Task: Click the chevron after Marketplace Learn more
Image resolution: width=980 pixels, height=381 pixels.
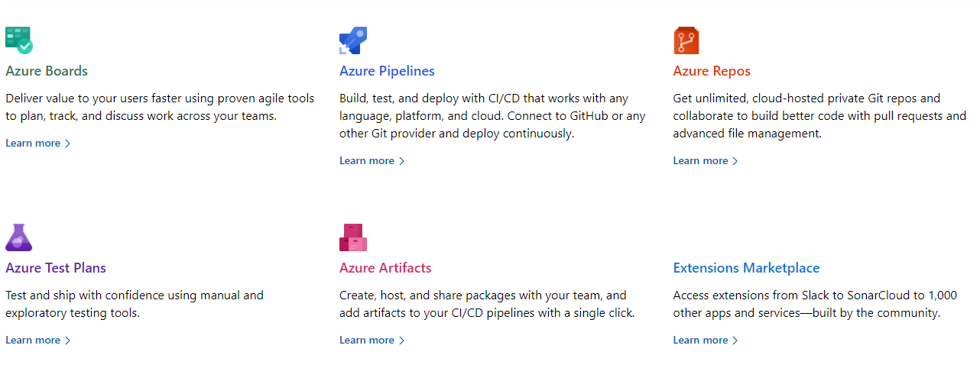Action: [735, 341]
